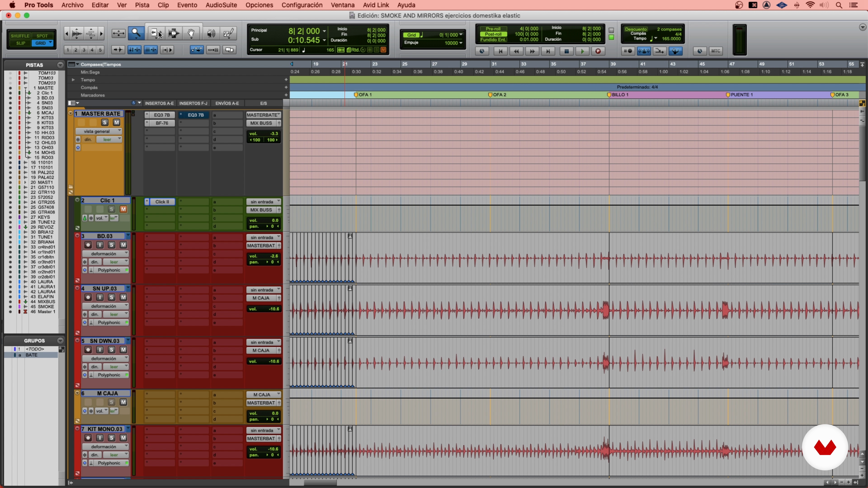
Task: Open M CAJA input path selector
Action: pos(264,394)
